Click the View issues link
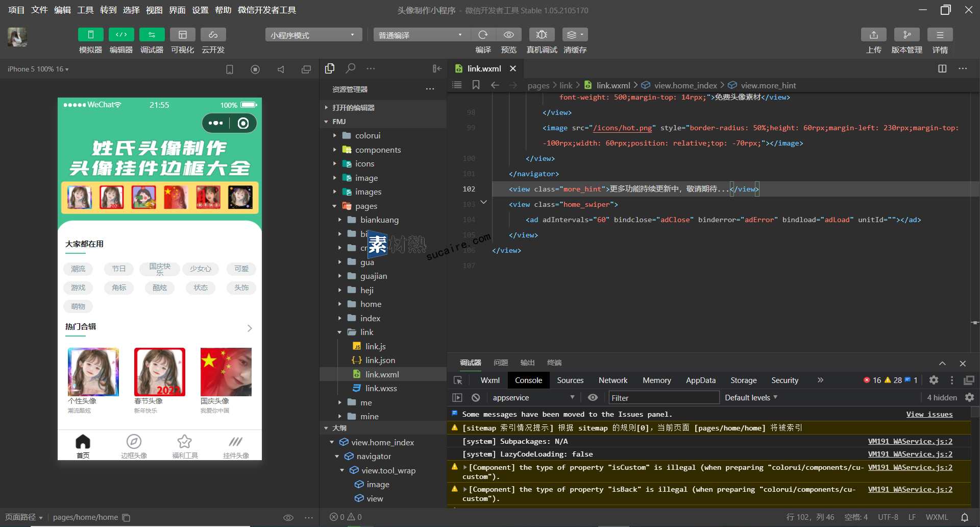This screenshot has height=527, width=980. point(929,414)
